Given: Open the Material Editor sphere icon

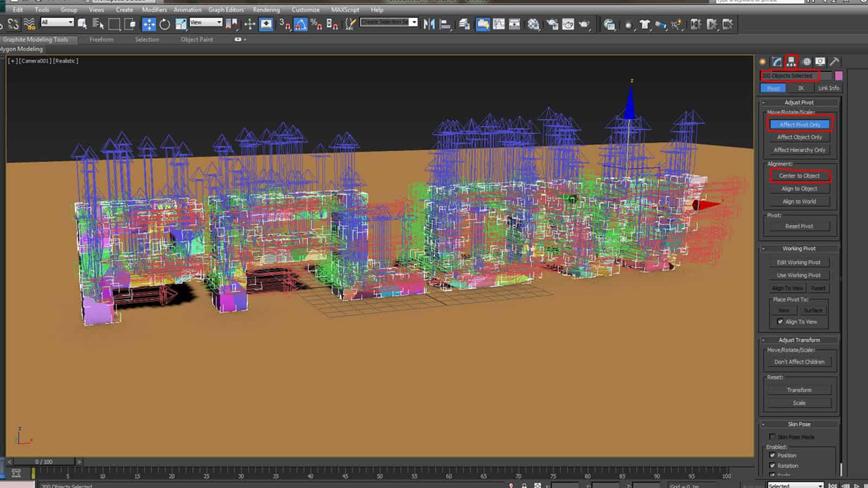Looking at the screenshot, I should (x=534, y=24).
